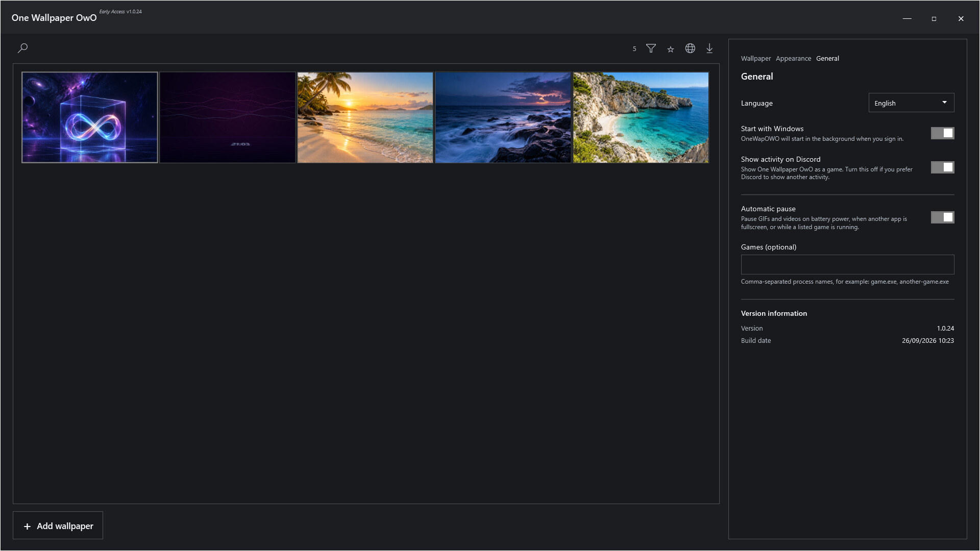
Task: Click the Add wallpaper button
Action: (58, 525)
